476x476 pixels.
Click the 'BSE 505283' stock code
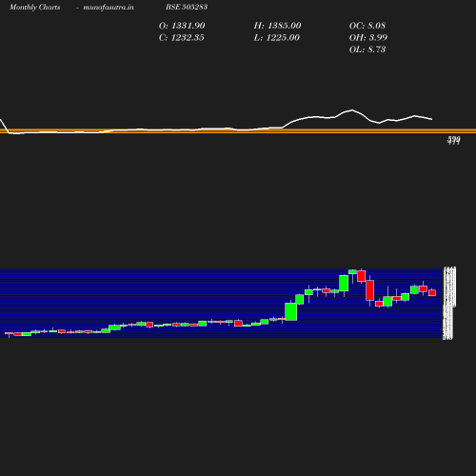click(x=187, y=7)
